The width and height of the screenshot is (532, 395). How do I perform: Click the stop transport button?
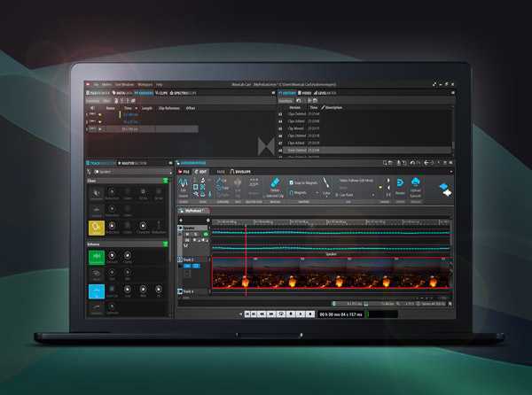[291, 314]
